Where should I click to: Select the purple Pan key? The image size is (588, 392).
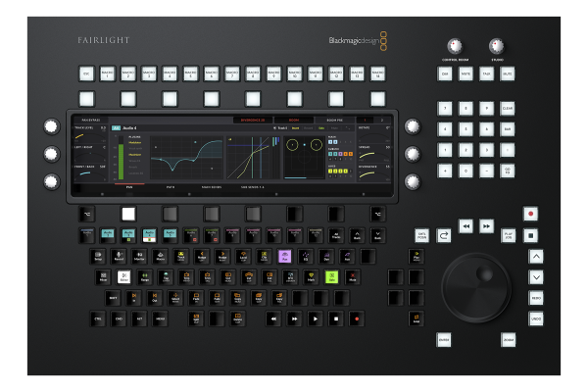click(x=284, y=256)
